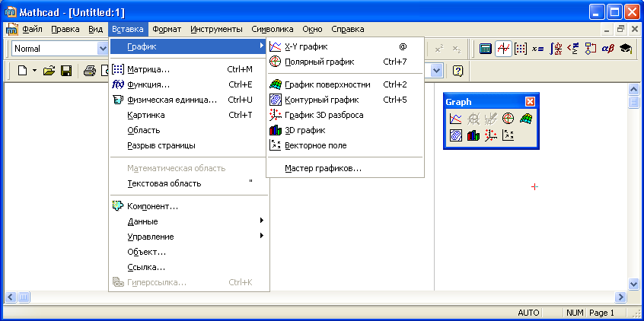Open the Programming toolbar button

[590, 49]
